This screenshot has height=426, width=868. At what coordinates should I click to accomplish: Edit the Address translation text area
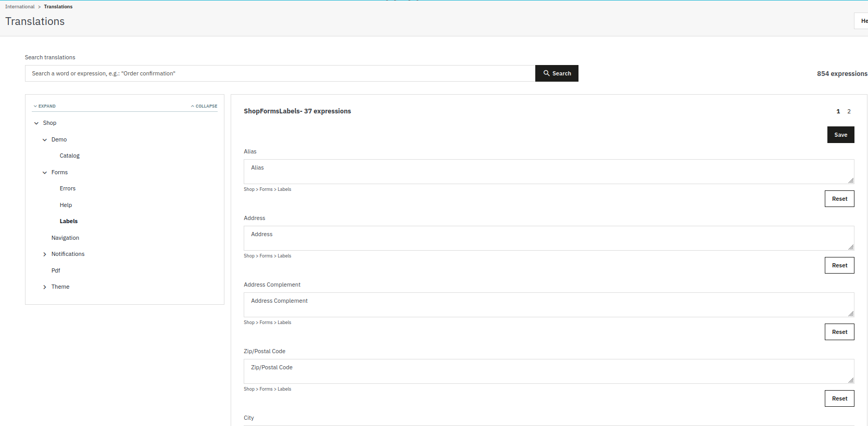coord(549,238)
